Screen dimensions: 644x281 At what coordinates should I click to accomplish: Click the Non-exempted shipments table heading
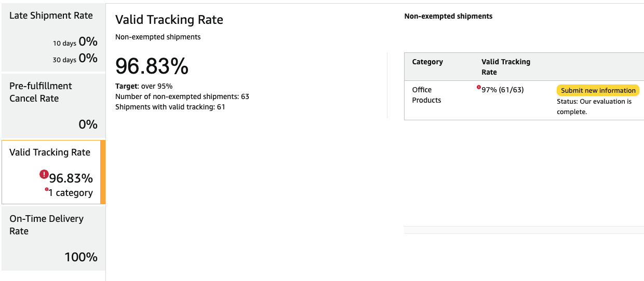click(448, 16)
